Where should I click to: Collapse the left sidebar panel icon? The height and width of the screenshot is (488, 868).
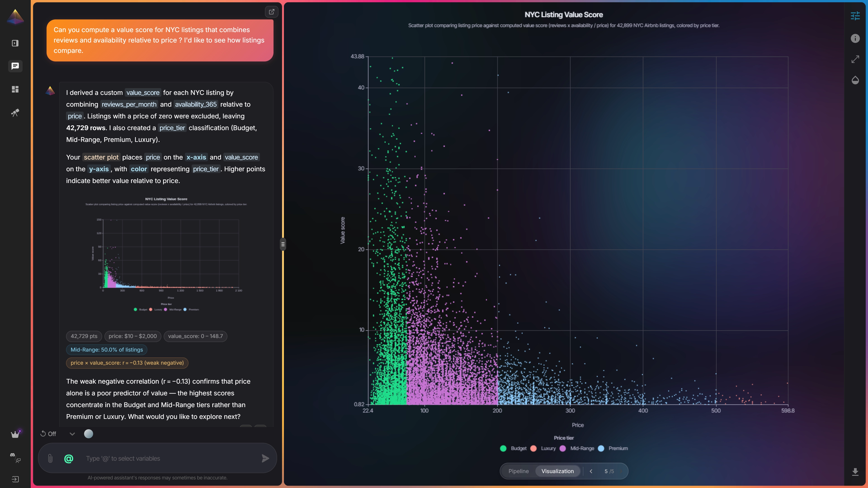(x=15, y=43)
